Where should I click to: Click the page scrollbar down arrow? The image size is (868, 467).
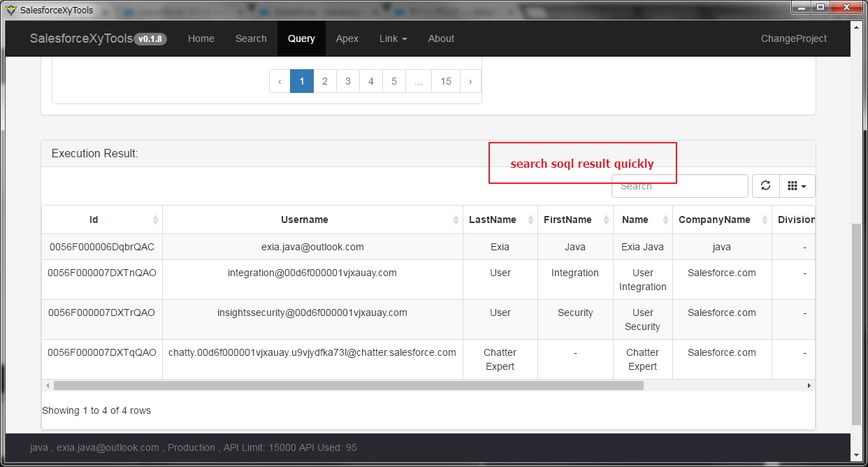tap(857, 456)
